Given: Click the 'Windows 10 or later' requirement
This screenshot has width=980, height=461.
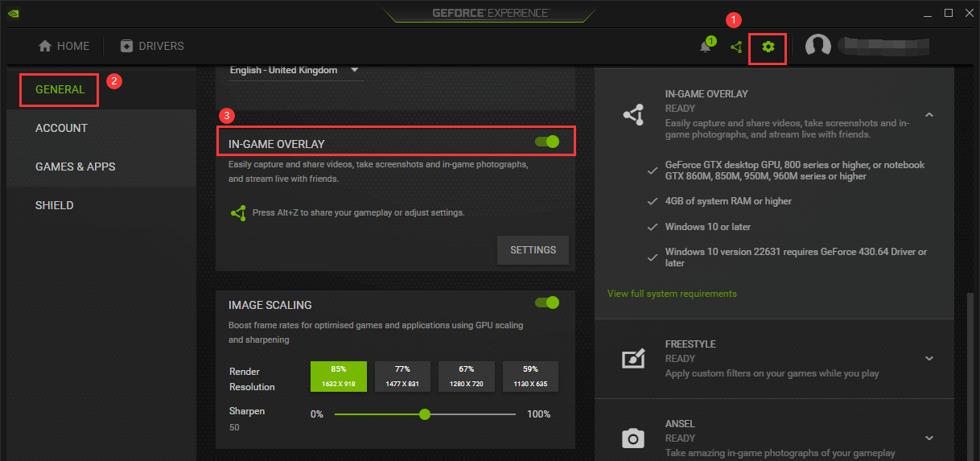Looking at the screenshot, I should [x=708, y=227].
